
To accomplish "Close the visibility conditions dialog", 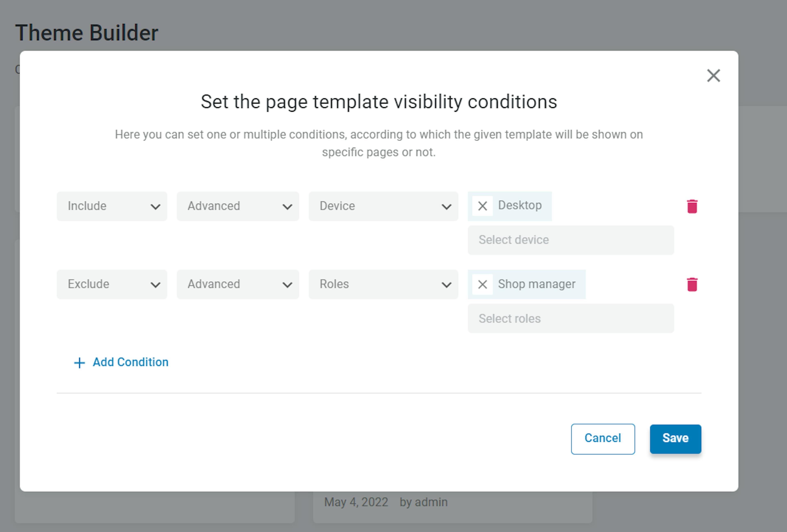I will tap(713, 75).
